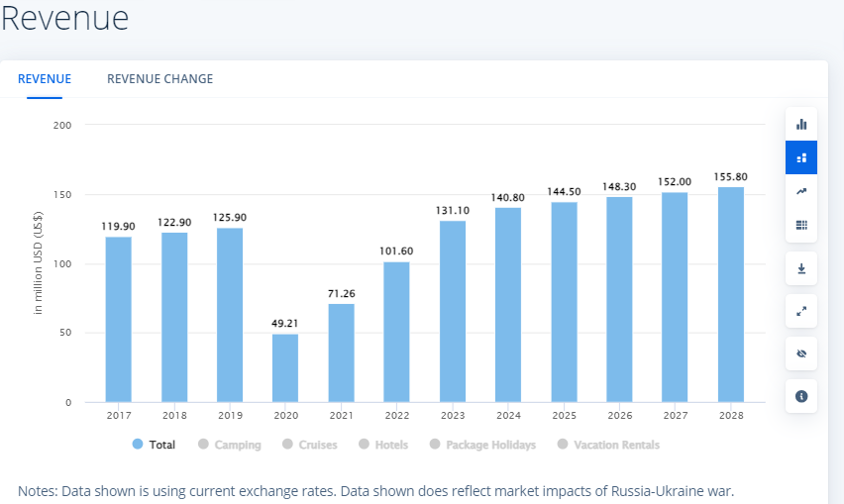Screen dimensions: 844x504
Task: Click the 2028 bar showing 155.80
Action: (730, 294)
